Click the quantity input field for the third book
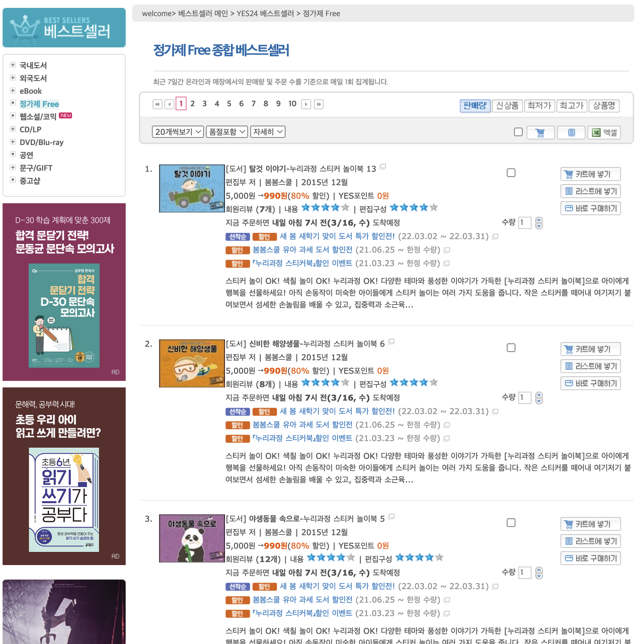Screen dimensions: 644x644 coord(525,573)
